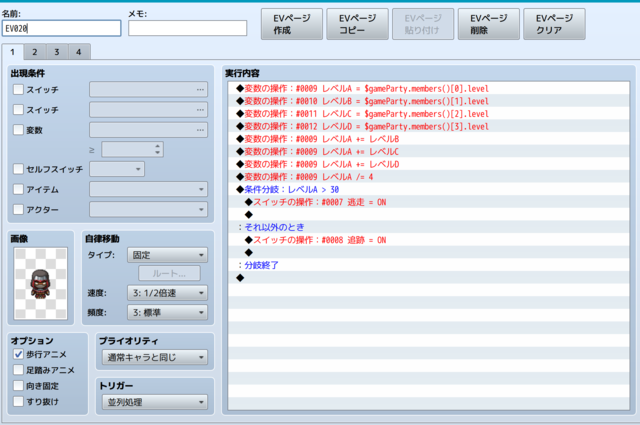Image resolution: width=640 pixels, height=425 pixels.
Task: Click the EVページ削除 button
Action: point(489,24)
